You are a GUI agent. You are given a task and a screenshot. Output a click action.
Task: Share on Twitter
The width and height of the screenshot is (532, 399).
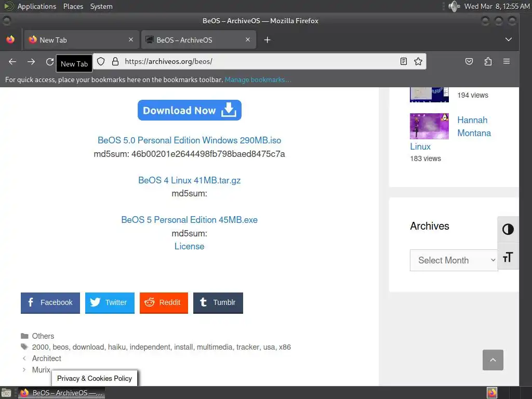(x=110, y=303)
